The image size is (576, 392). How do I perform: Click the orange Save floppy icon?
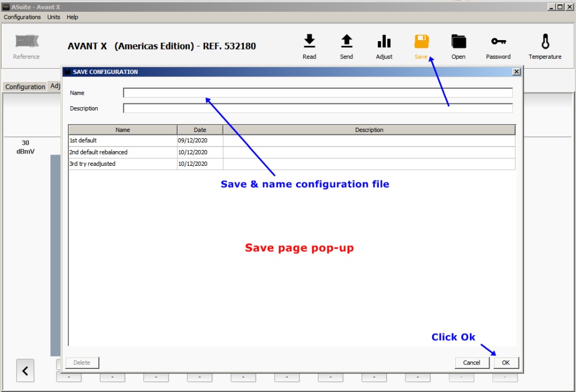pyautogui.click(x=421, y=42)
